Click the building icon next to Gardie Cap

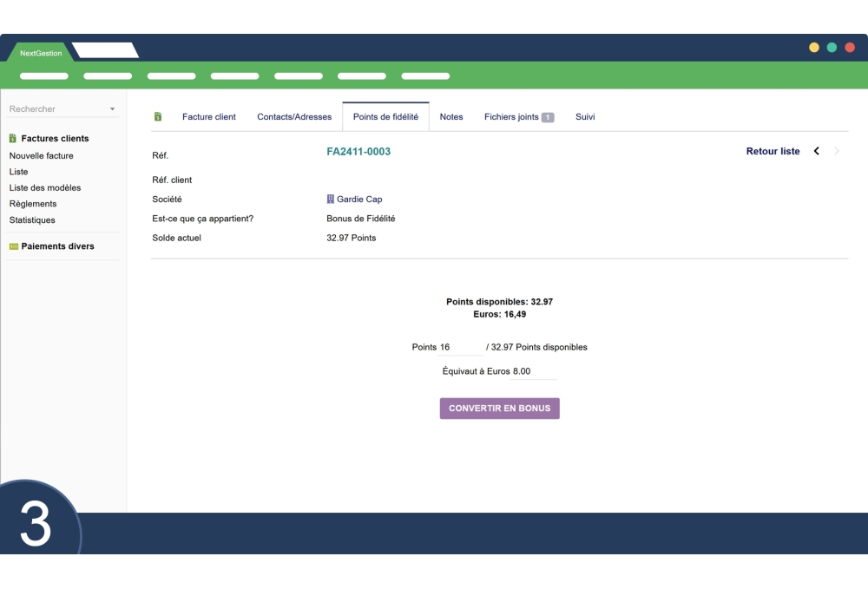pyautogui.click(x=330, y=200)
